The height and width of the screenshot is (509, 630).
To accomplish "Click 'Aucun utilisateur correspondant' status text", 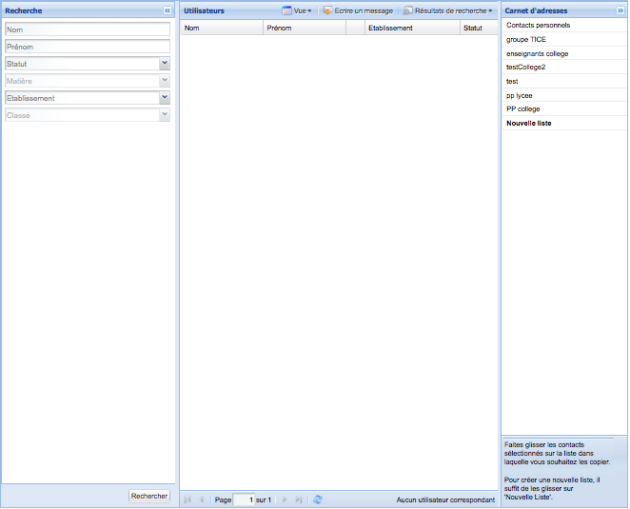I will coord(446,500).
